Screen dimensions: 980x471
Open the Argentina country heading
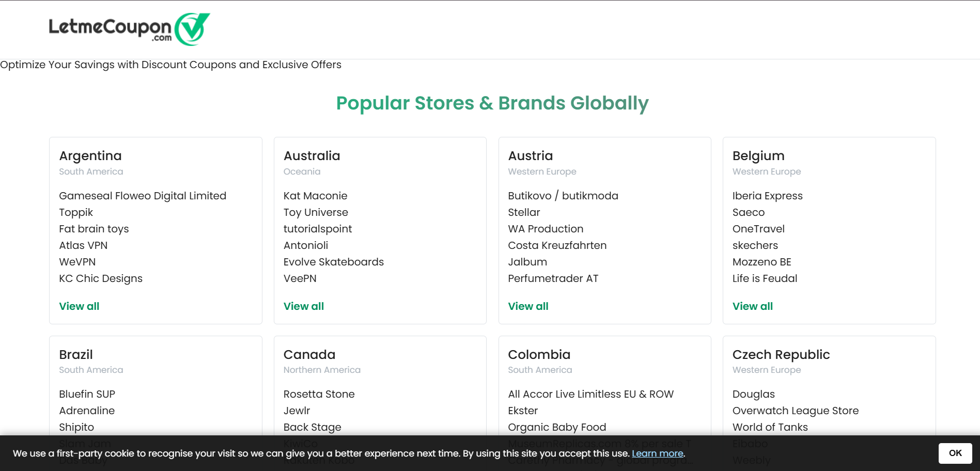click(x=90, y=156)
